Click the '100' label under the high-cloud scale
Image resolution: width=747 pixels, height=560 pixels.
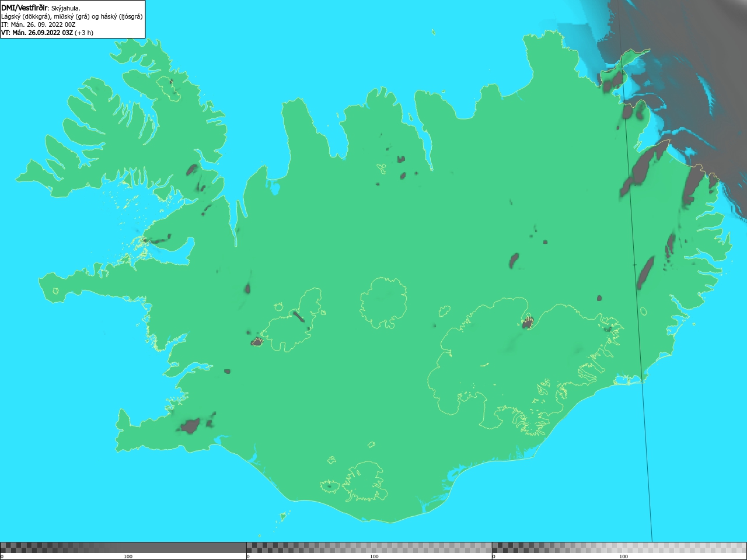point(623,556)
